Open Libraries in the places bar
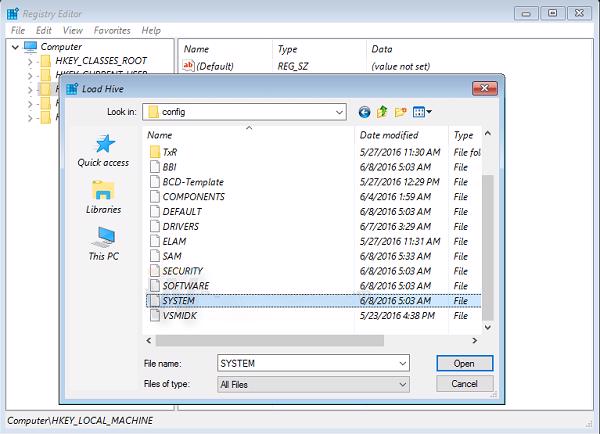 tap(103, 197)
